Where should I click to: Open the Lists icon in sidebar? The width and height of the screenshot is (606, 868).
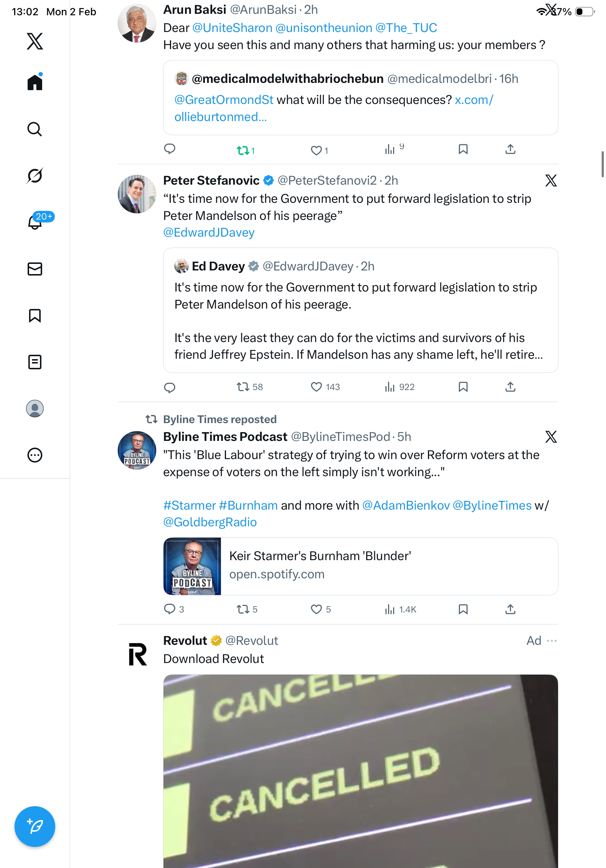click(x=35, y=362)
